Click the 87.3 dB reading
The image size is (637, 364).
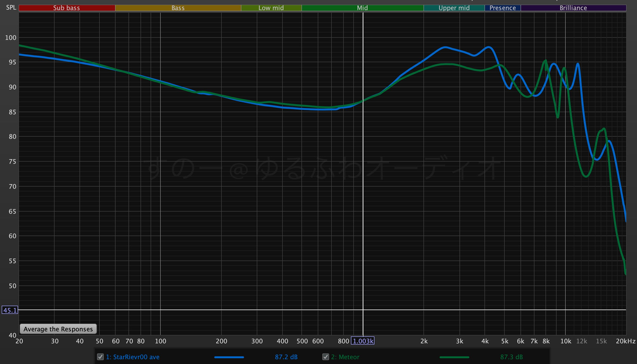point(511,357)
